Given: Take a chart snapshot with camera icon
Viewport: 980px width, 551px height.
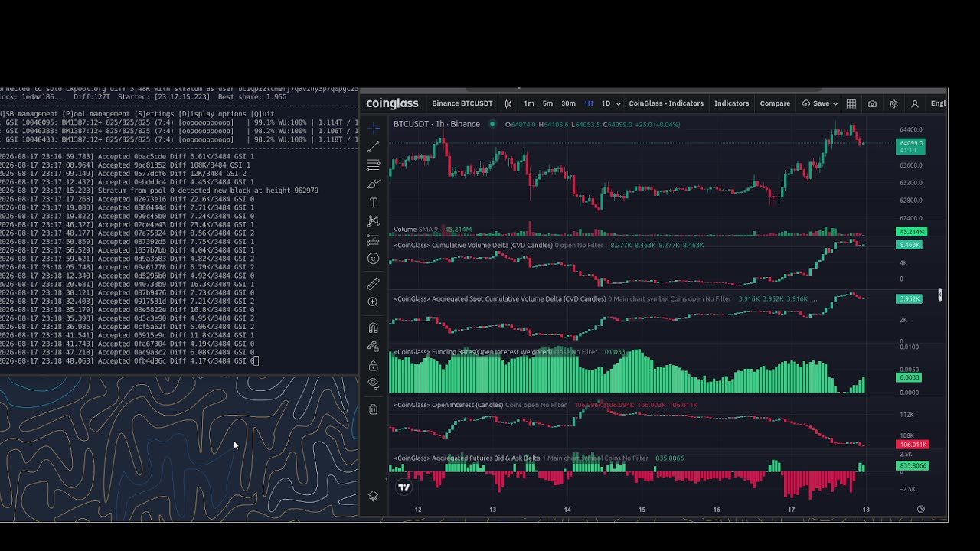Looking at the screenshot, I should click(x=872, y=103).
